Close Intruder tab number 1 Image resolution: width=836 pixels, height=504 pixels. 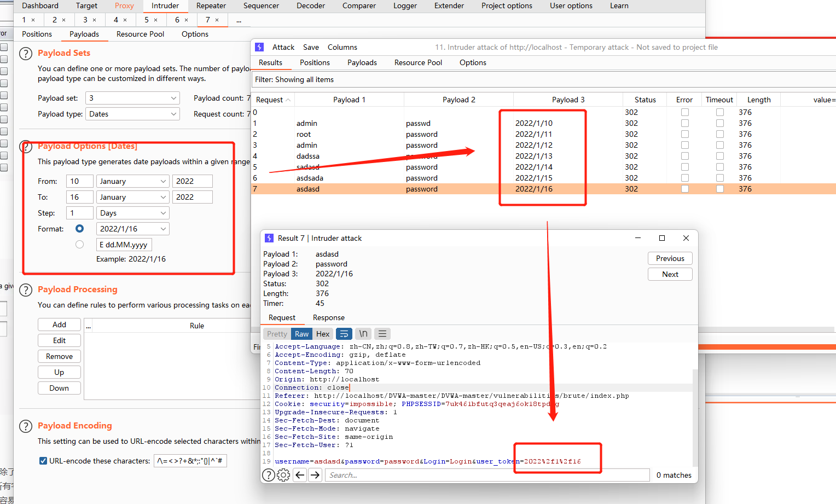pos(33,20)
